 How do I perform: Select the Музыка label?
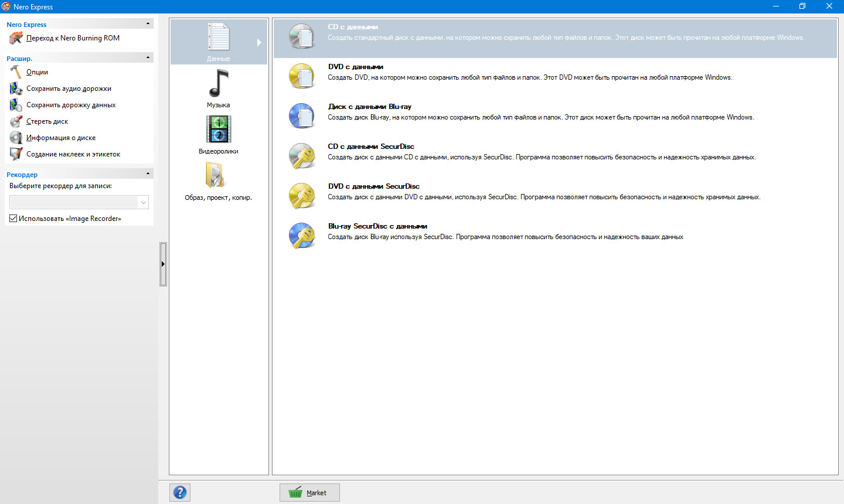pyautogui.click(x=218, y=105)
